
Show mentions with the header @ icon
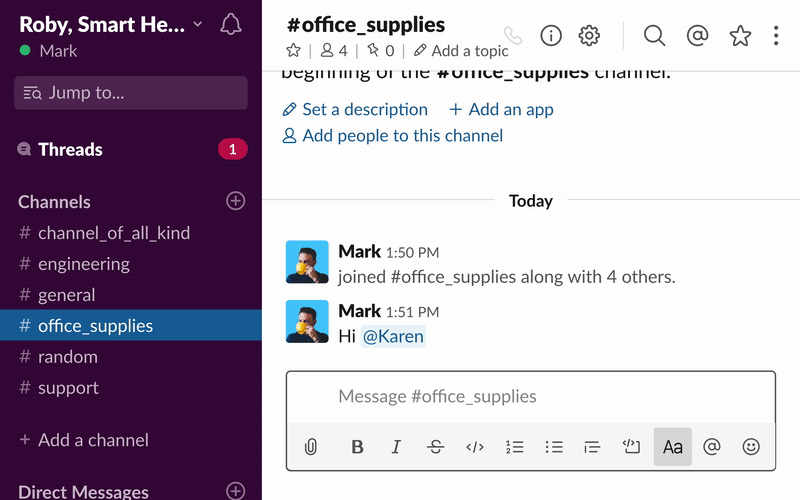pyautogui.click(x=698, y=36)
